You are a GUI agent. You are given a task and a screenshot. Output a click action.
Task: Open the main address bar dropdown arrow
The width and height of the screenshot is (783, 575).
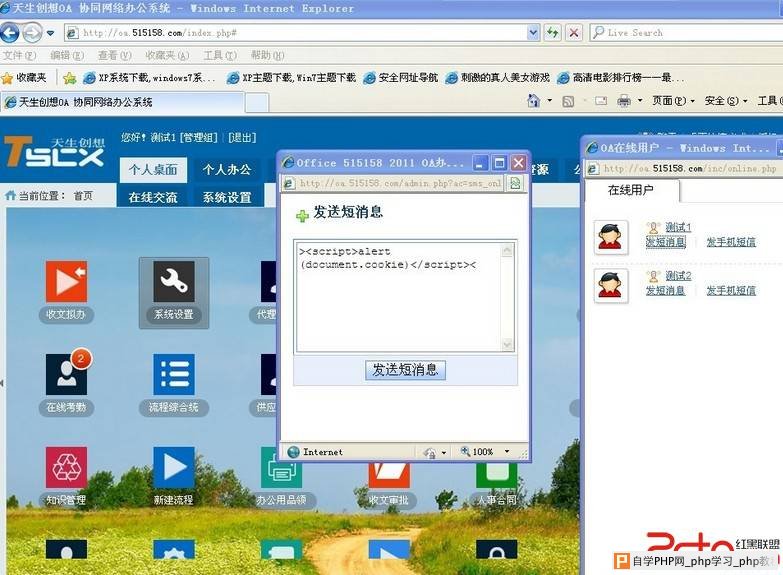533,33
